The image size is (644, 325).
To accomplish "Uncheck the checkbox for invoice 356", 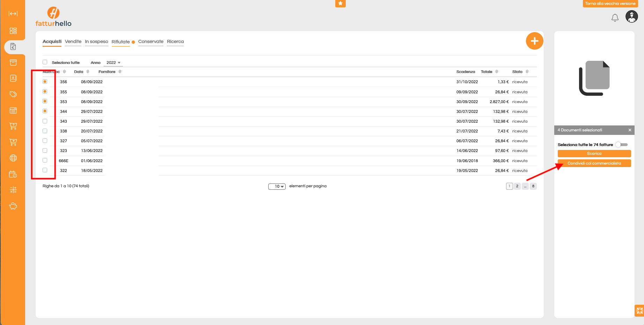I will [x=45, y=82].
